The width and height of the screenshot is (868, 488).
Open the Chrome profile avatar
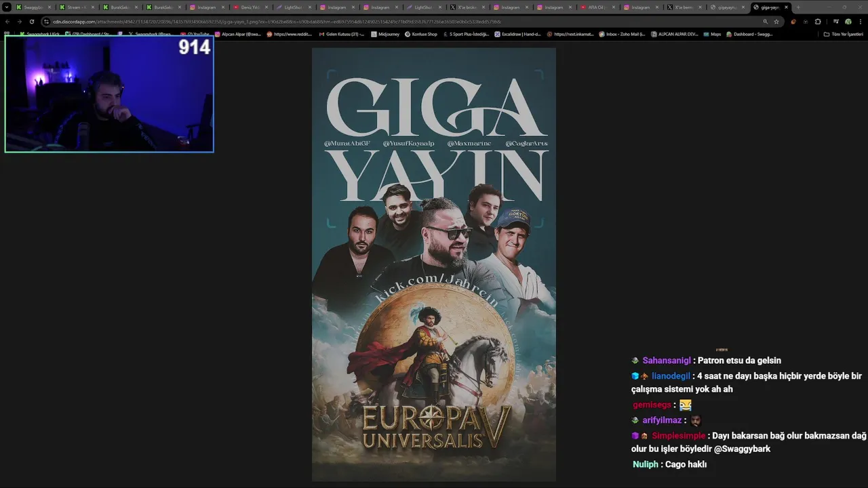848,21
